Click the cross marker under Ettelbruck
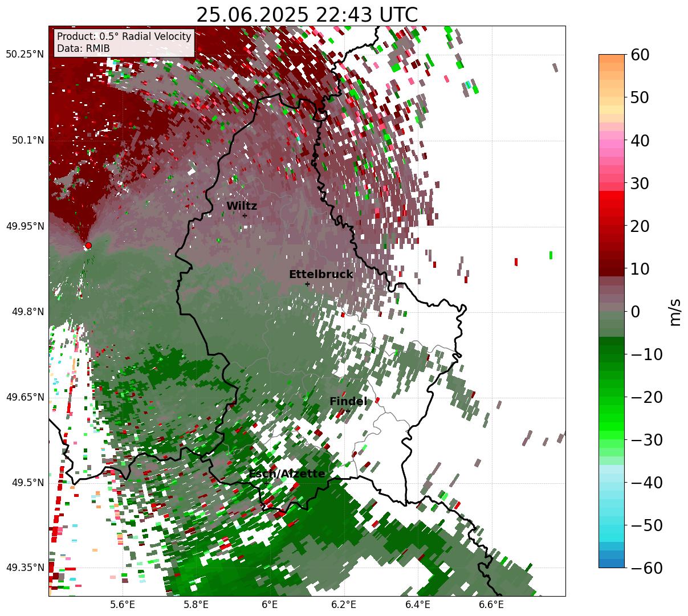Viewport: 688px width, 616px height. click(x=307, y=284)
